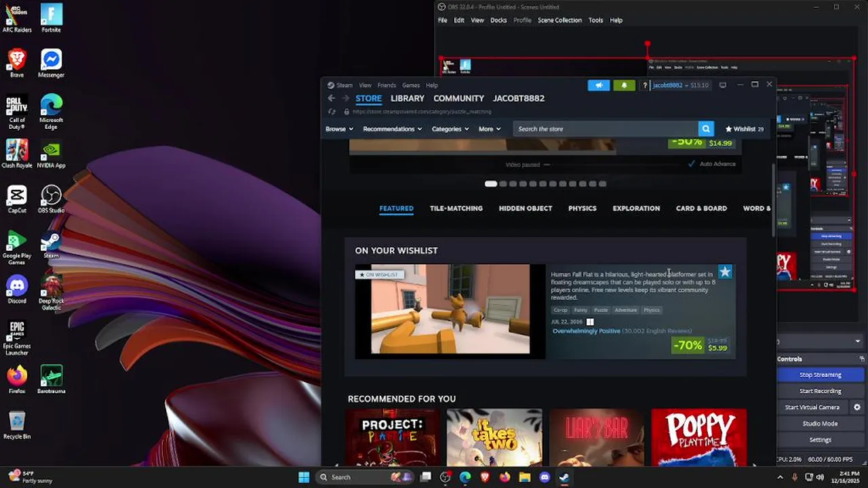Reload the Steam store page

[x=332, y=112]
